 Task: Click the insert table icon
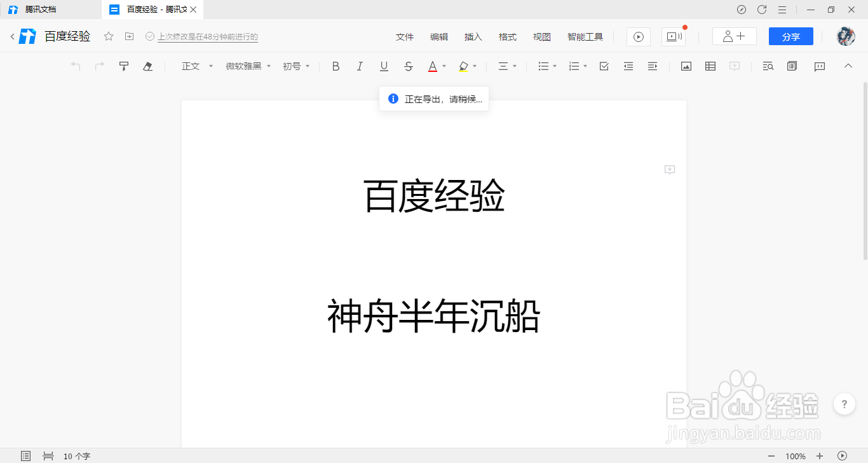point(710,66)
